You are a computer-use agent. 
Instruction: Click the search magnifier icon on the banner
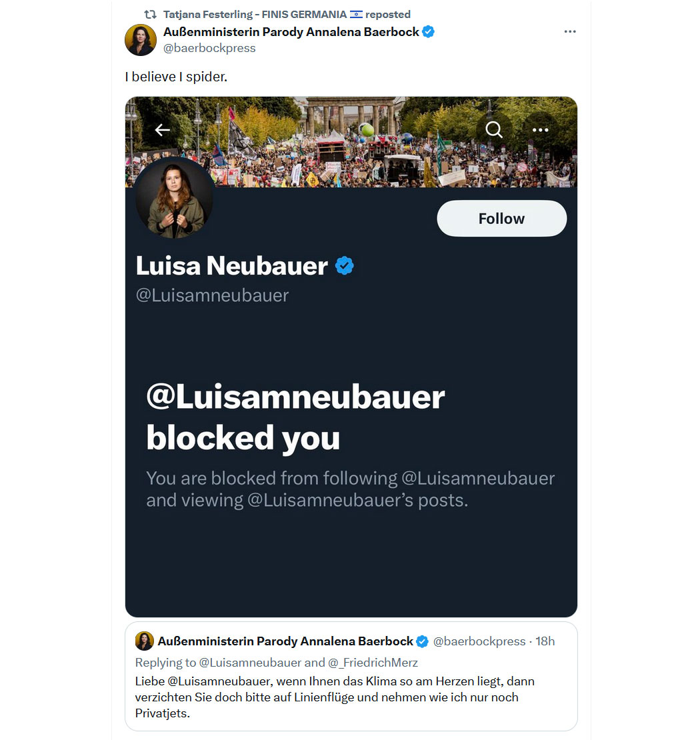click(x=494, y=129)
